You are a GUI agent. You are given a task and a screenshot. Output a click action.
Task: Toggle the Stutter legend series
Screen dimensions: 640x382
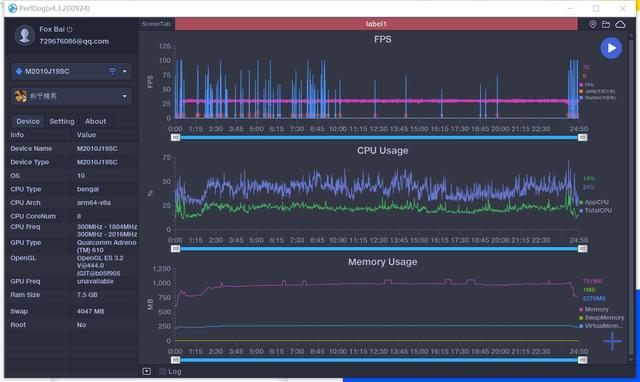point(597,98)
